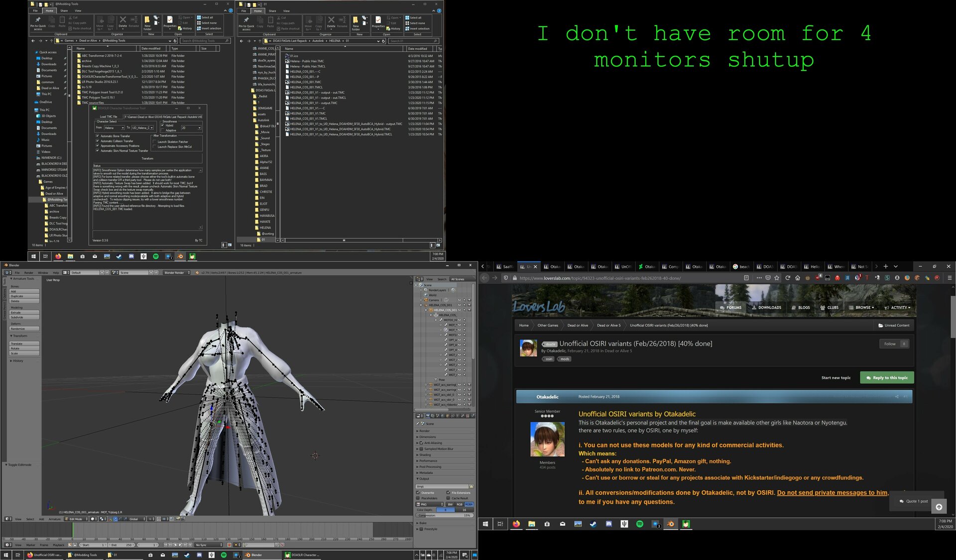Toggle Placeholders checkbox in Blender Output
The height and width of the screenshot is (560, 956).
click(418, 498)
